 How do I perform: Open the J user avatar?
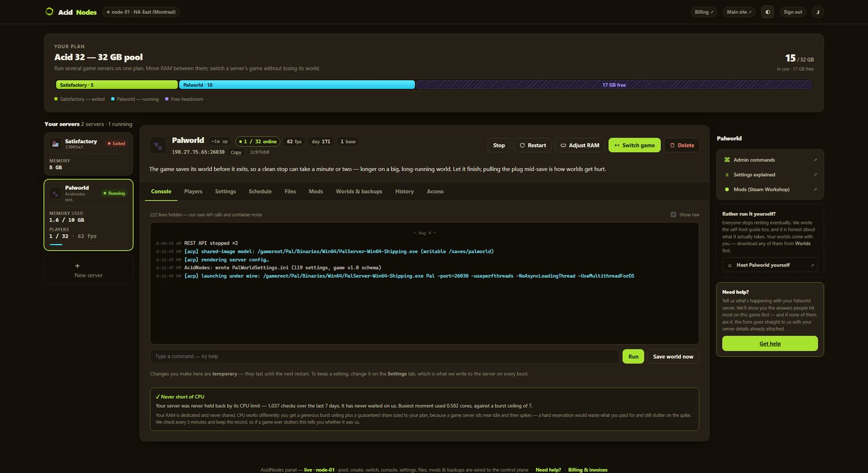[818, 12]
